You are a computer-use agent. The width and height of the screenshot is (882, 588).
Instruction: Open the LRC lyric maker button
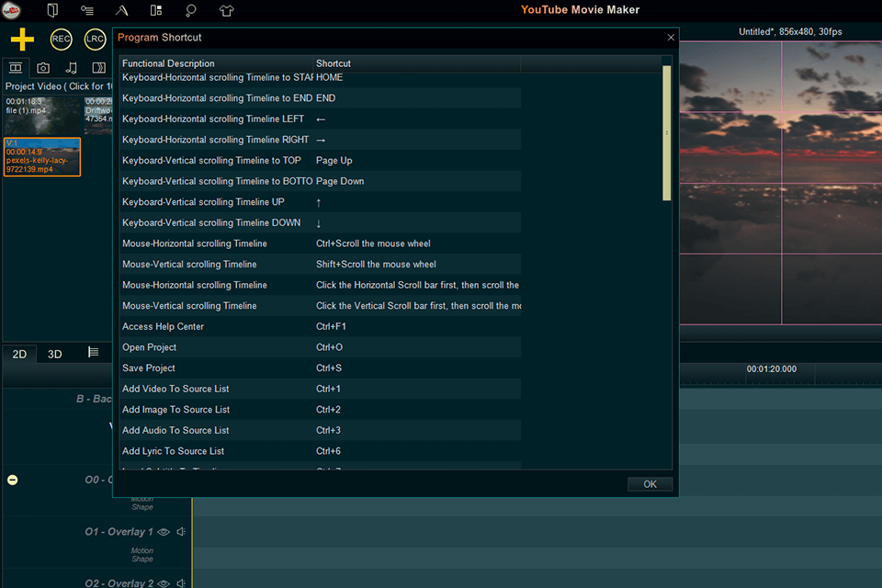(95, 40)
